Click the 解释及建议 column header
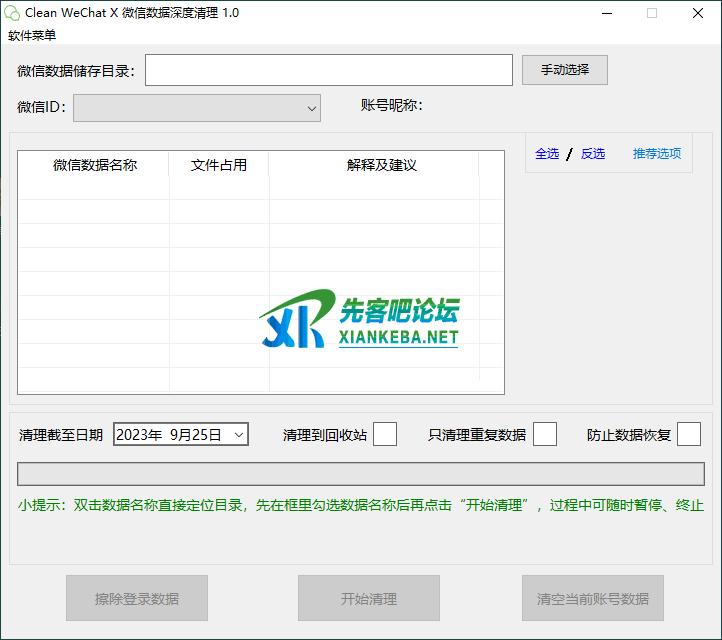722x640 pixels. click(x=381, y=165)
